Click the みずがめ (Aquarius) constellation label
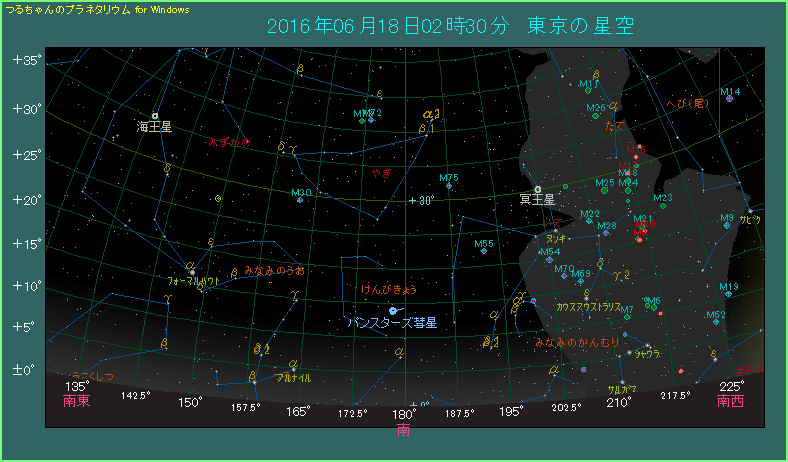Viewport: 788px width, 462px height. 229,142
